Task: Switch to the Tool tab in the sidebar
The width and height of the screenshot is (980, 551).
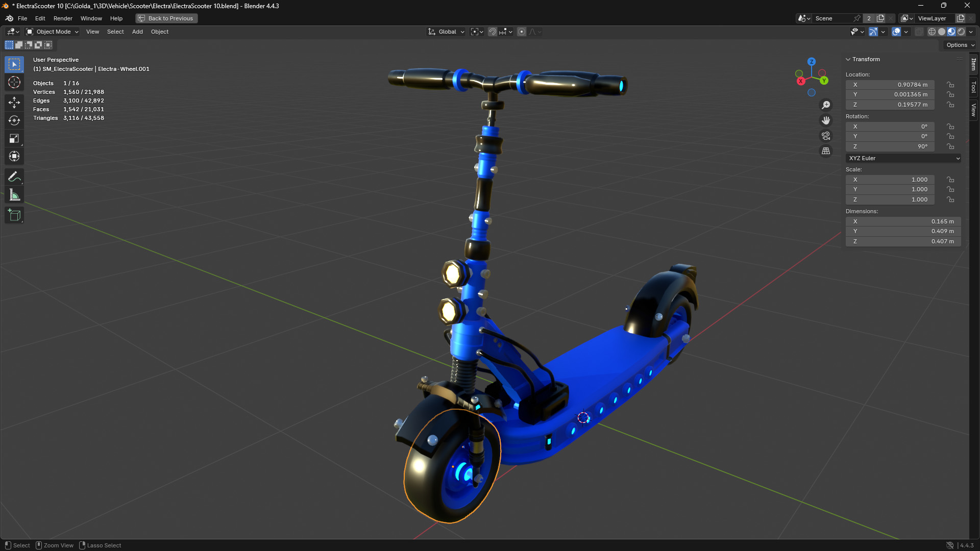Action: click(974, 86)
